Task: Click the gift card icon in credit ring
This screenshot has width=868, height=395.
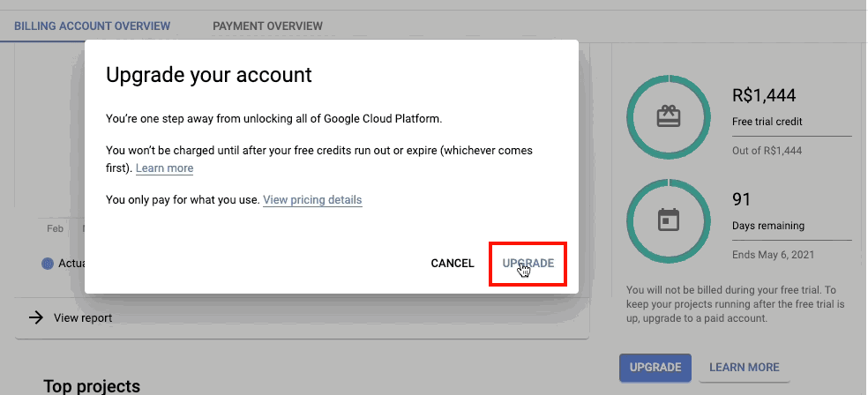Action: tap(668, 116)
